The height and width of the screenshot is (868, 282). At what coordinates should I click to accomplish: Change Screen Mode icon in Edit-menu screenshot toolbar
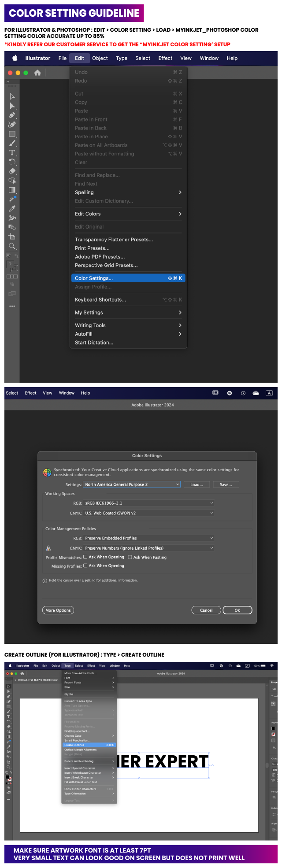12,293
